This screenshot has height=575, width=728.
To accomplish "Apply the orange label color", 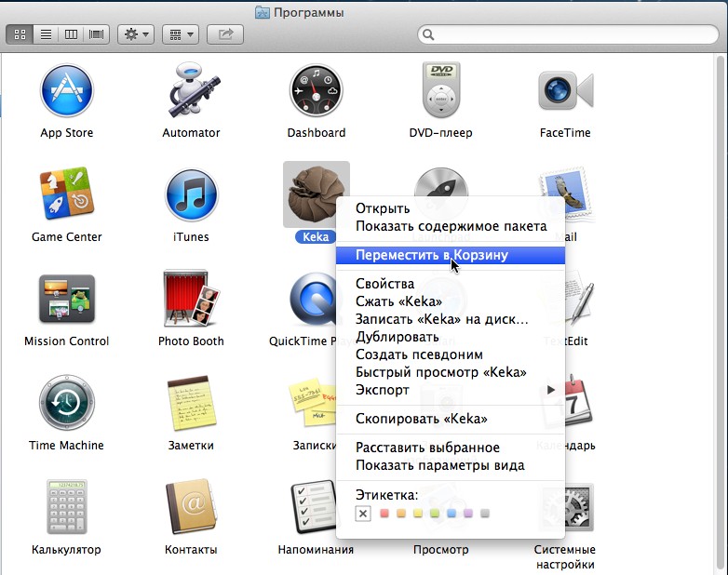I will [401, 514].
